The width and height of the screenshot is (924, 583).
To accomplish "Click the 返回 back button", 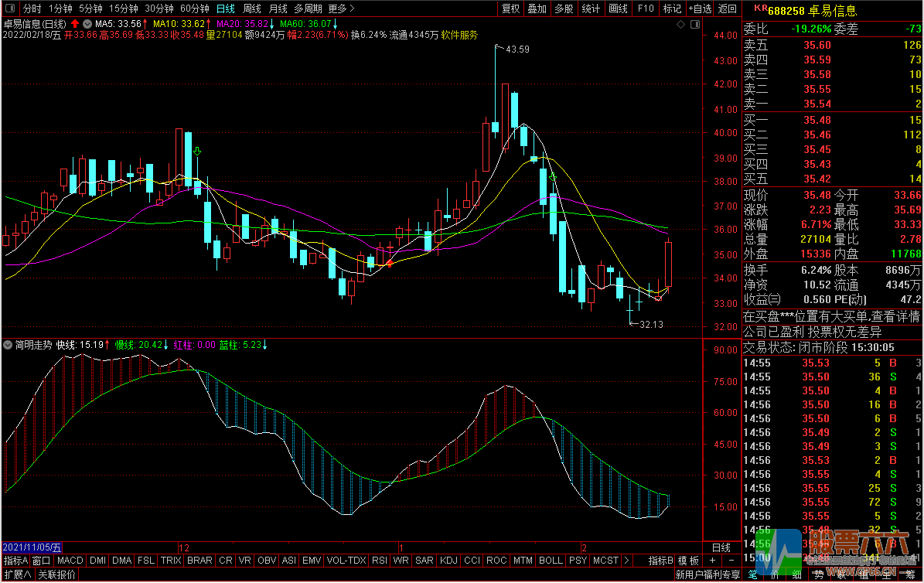I will [x=728, y=9].
